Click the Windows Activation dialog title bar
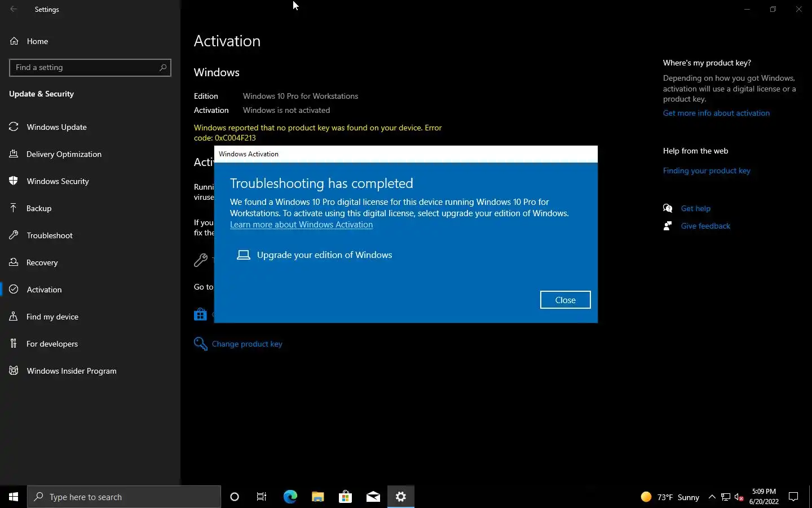The height and width of the screenshot is (508, 812). point(405,154)
